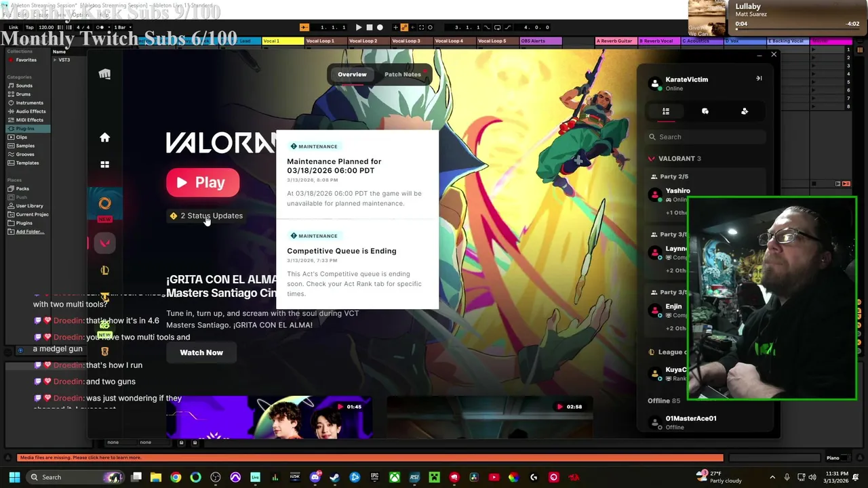Open Discord from the taskbar
Screen dimensions: 868x488
315,477
